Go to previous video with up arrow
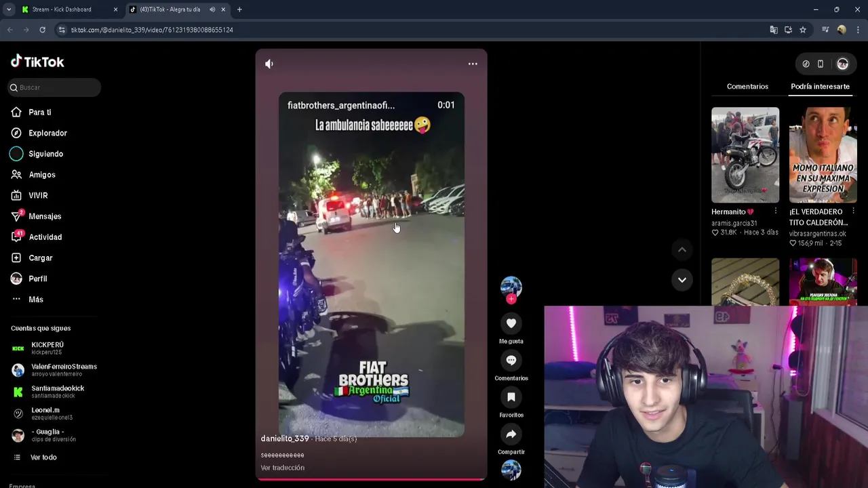Screen dimensions: 868x488 click(682, 249)
